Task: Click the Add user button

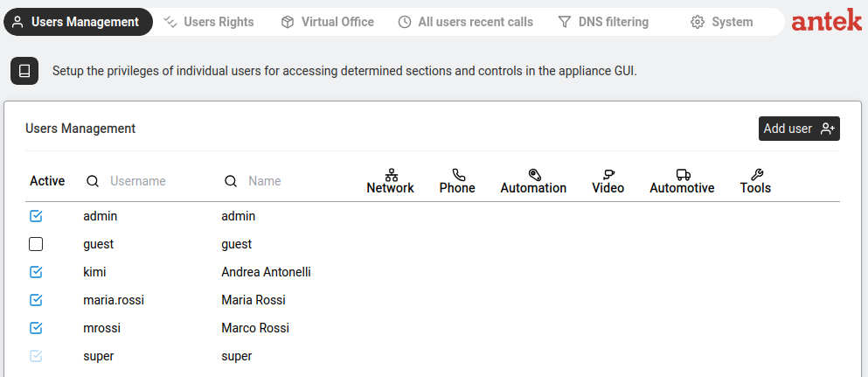Action: pyautogui.click(x=799, y=129)
